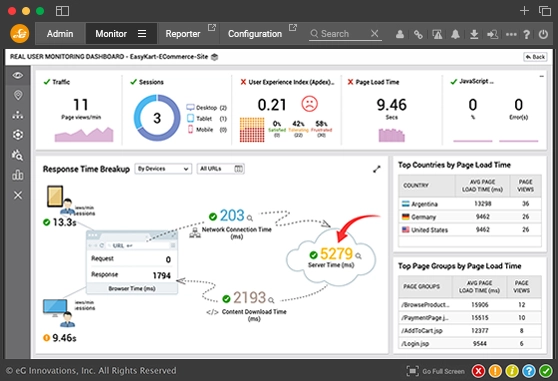Select the bar chart icon in sidebar
The width and height of the screenshot is (558, 381).
18,175
